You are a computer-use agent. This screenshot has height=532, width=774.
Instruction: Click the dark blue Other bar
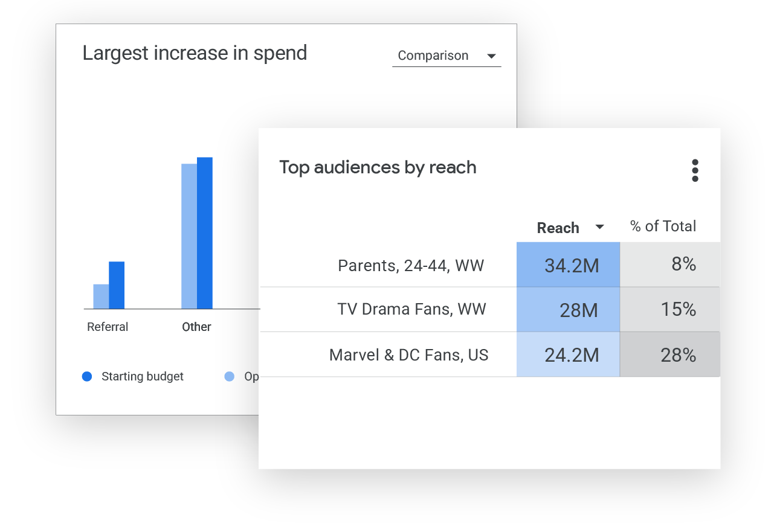(x=205, y=233)
